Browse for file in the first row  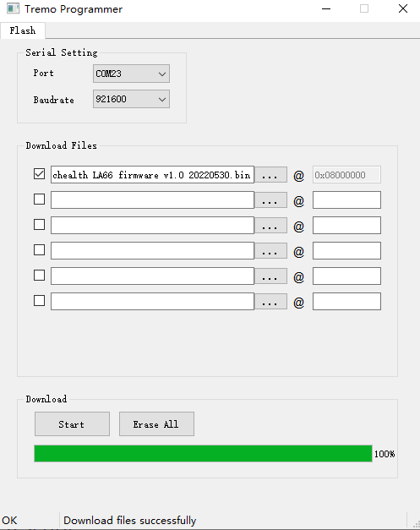270,175
